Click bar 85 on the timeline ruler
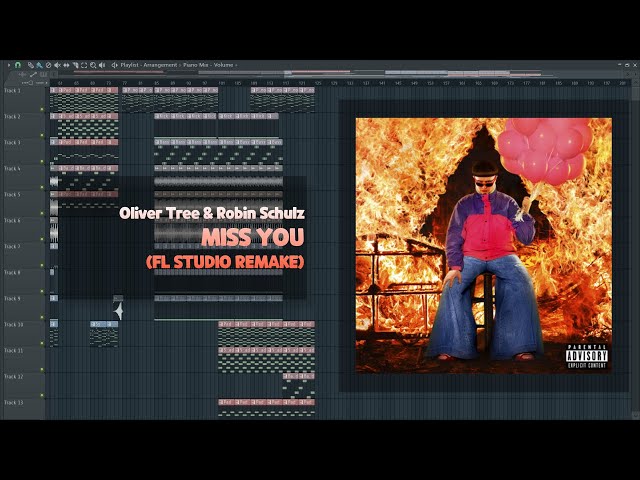Viewport: 640px width, 480px height. [157, 83]
